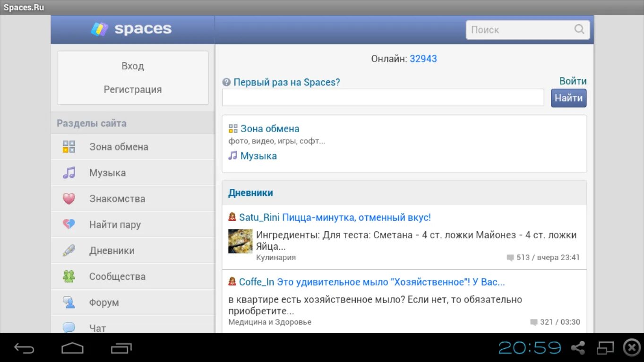Open Медицина и Здоровье category
Viewport: 644px width, 362px height.
coord(270,322)
